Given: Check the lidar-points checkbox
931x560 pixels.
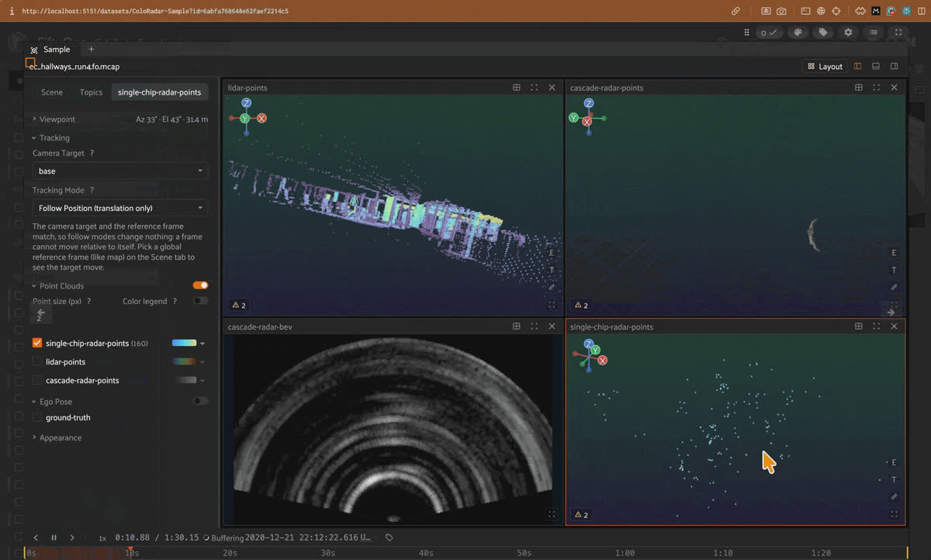Looking at the screenshot, I should coord(37,361).
